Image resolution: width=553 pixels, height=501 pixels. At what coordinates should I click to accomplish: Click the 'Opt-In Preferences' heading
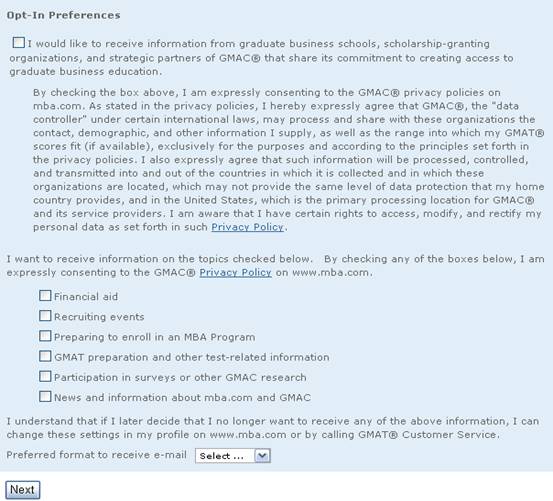click(63, 16)
